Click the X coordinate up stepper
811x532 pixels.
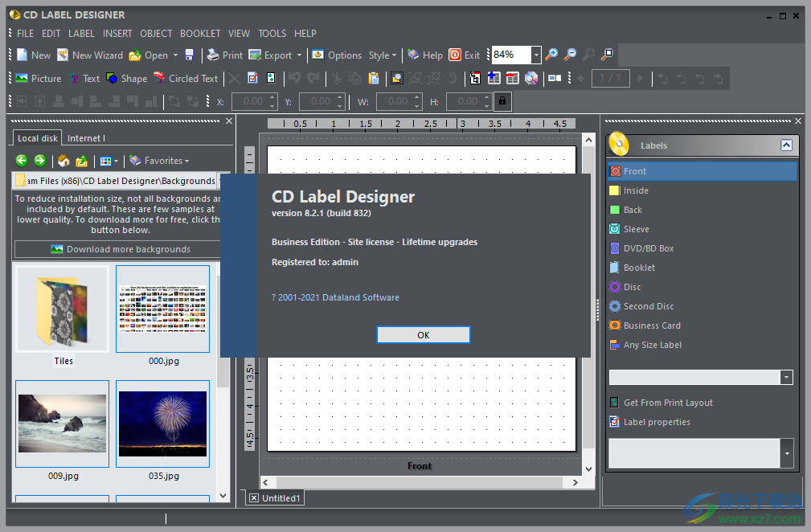271,97
